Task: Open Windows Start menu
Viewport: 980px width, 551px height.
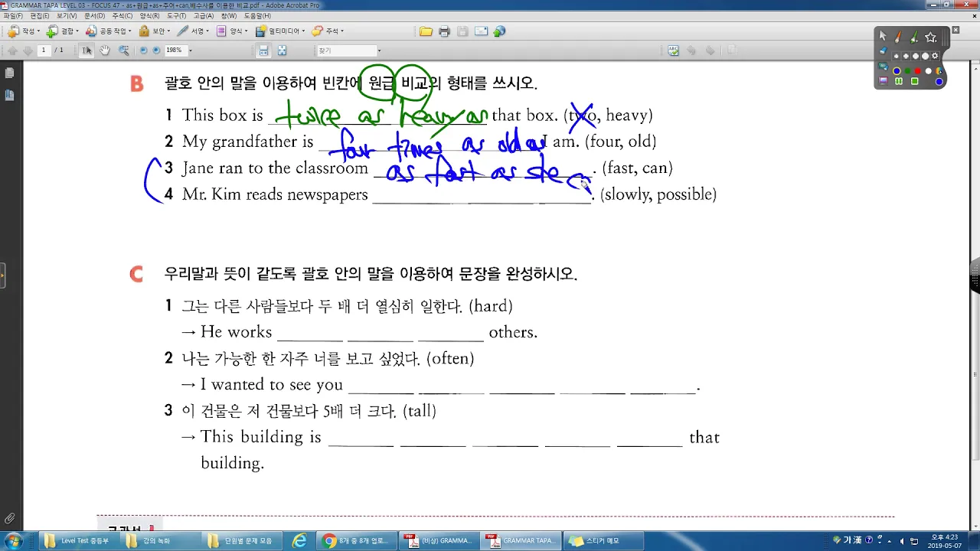Action: click(x=13, y=540)
